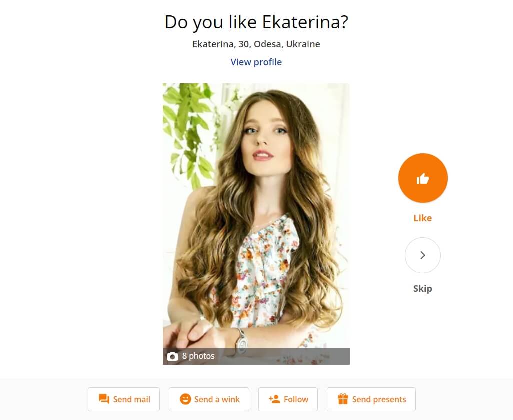Open the View profile link
The width and height of the screenshot is (513, 420).
click(256, 62)
